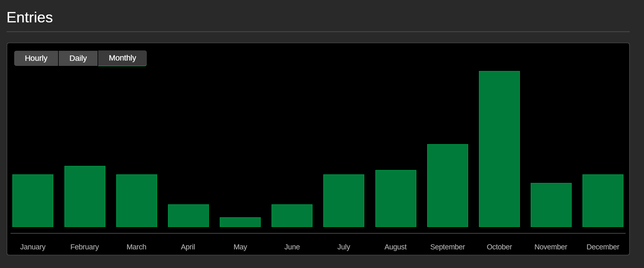644x268 pixels.
Task: Select the short April bar
Action: [x=188, y=216]
